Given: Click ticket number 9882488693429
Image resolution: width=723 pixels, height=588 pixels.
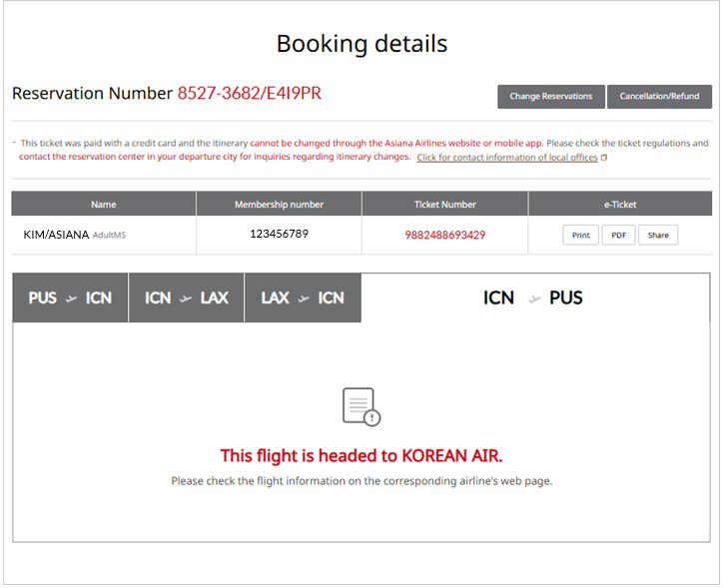Looking at the screenshot, I should 445,235.
